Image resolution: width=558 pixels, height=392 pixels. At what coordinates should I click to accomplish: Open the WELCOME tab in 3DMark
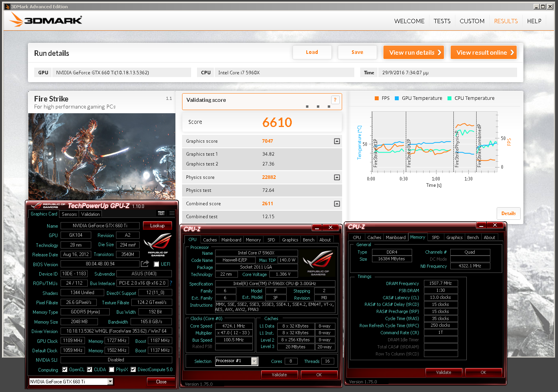pos(409,21)
